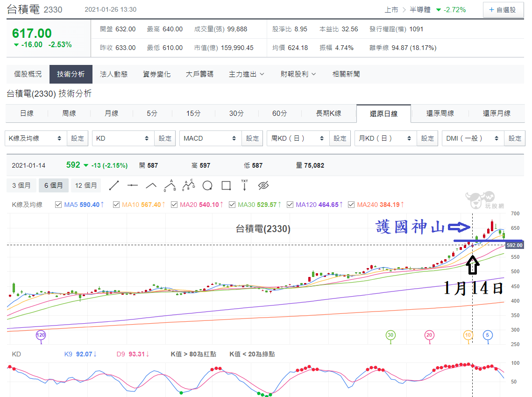
Task: Click the MA20 period marker on chart
Action: coord(429,335)
